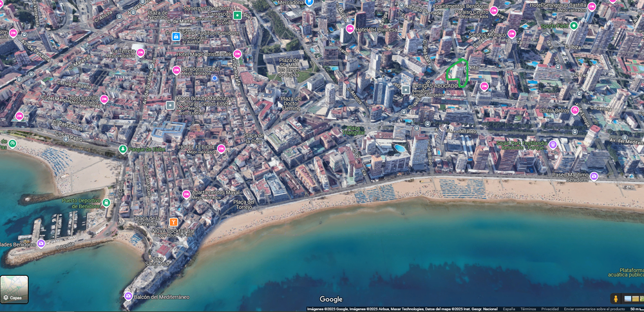Click the NOVA Cocktail Bar orange marker
Viewport: 644px width, 312px height.
[x=173, y=222]
